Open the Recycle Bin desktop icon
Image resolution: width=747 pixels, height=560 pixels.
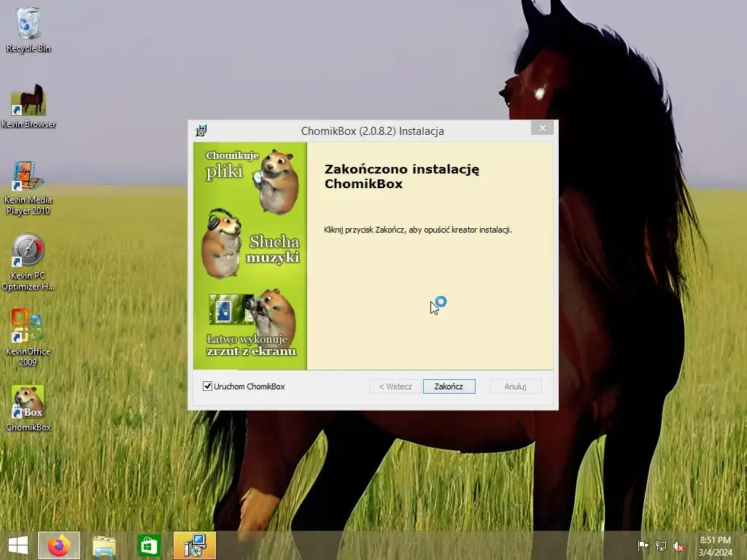[28, 29]
